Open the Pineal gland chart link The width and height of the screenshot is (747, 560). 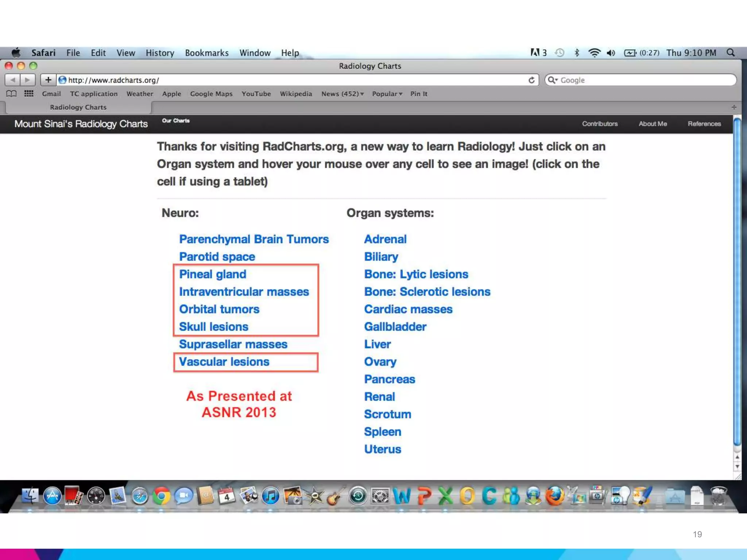pos(213,274)
